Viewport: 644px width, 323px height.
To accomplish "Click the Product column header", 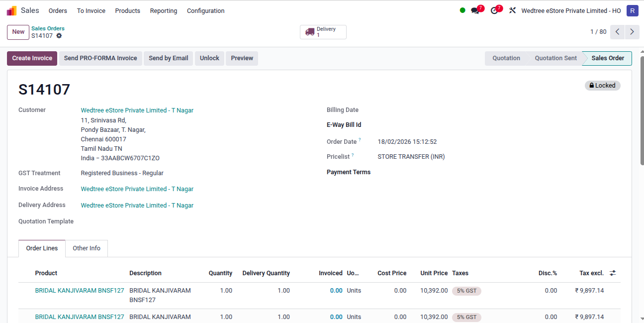I will [x=46, y=273].
